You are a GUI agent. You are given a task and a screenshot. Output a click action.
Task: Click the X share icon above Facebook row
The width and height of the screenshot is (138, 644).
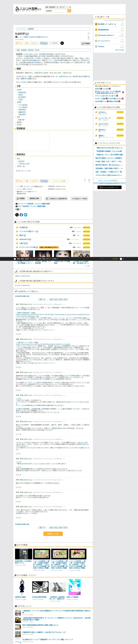coord(17,215)
